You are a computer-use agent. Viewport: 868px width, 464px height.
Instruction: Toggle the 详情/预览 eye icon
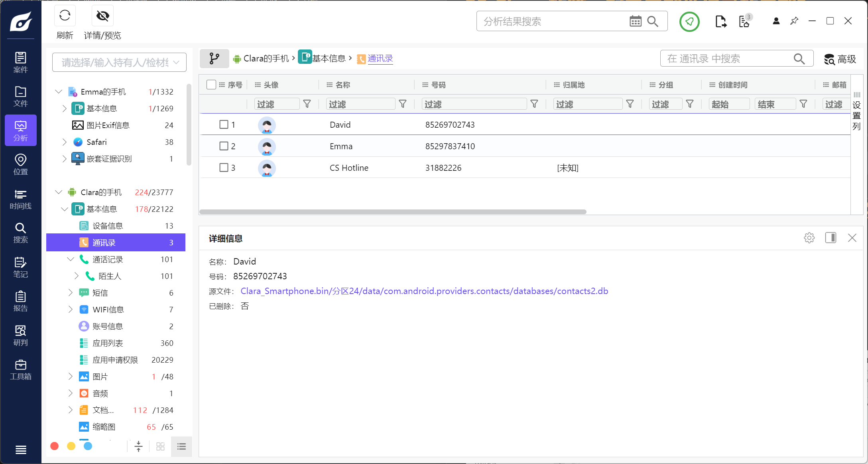102,16
